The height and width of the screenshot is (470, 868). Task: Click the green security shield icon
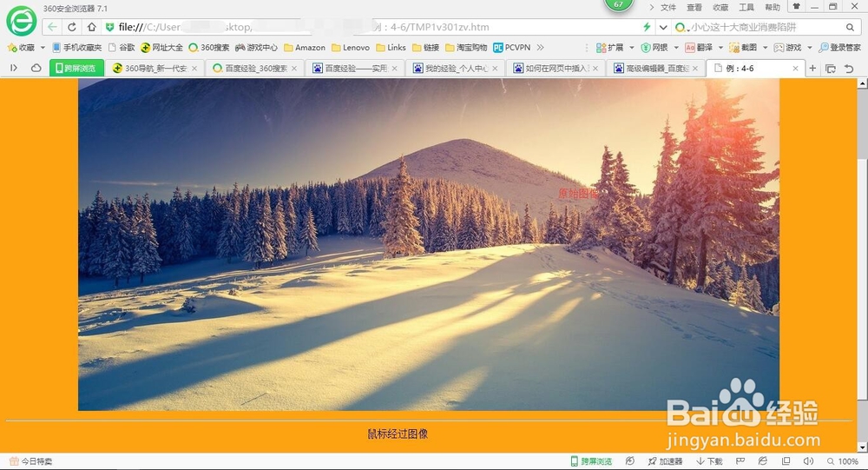109,27
